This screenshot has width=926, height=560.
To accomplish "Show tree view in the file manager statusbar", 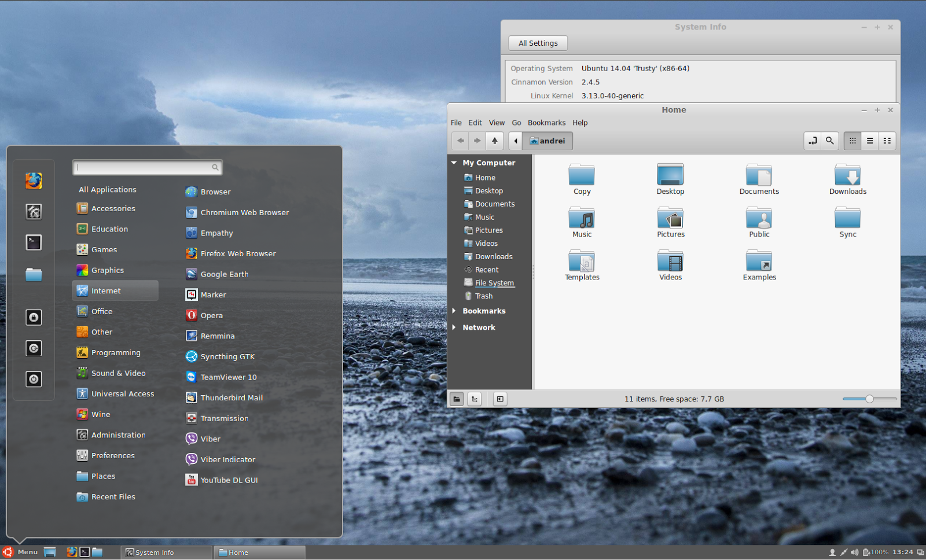I will 474,399.
